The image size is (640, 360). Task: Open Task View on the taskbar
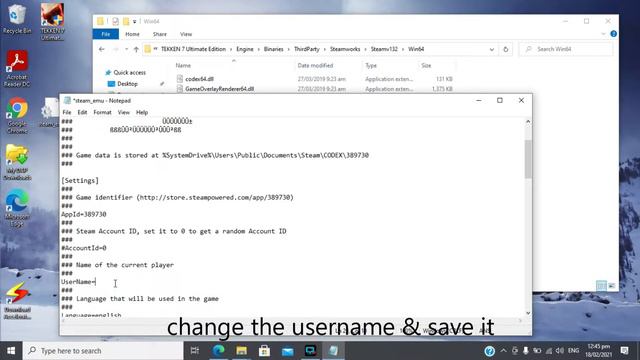click(x=195, y=351)
